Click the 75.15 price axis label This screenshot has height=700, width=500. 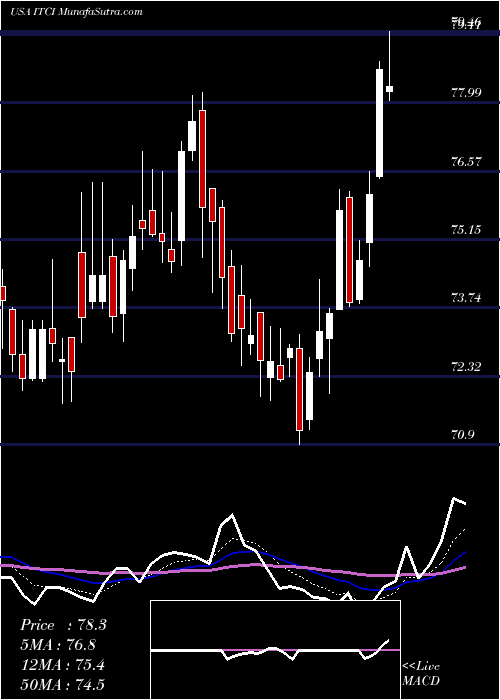467,230
